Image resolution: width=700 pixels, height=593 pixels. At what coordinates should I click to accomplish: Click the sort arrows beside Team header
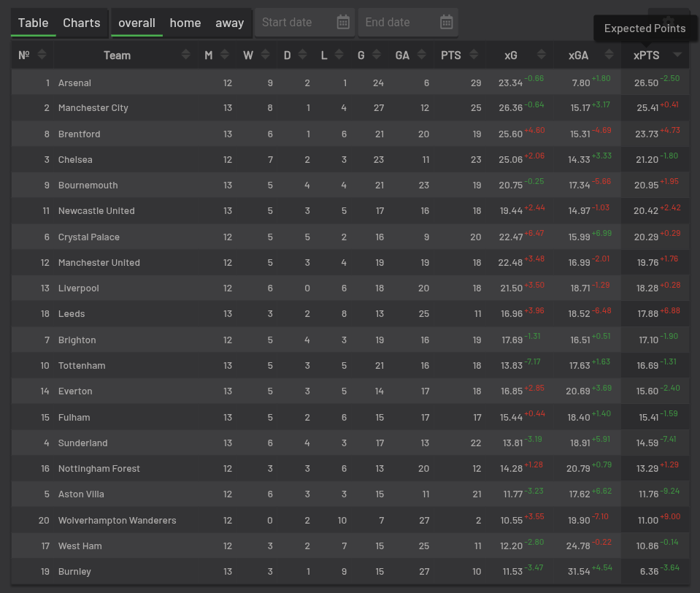coord(186,55)
